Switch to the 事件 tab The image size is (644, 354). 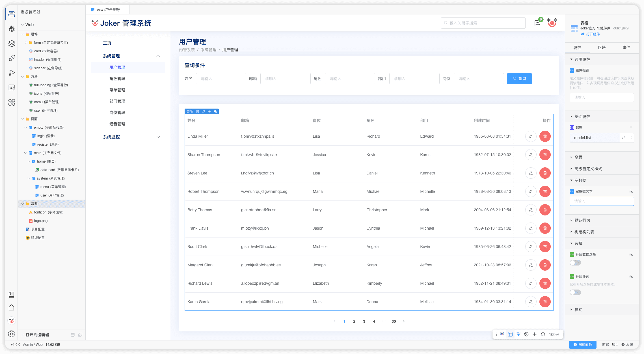point(626,48)
